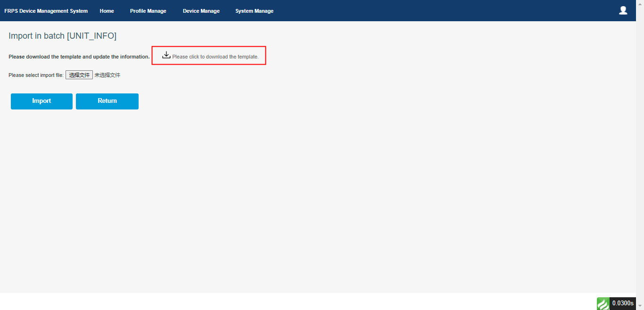
Task: Click the download tray icon
Action: (166, 55)
